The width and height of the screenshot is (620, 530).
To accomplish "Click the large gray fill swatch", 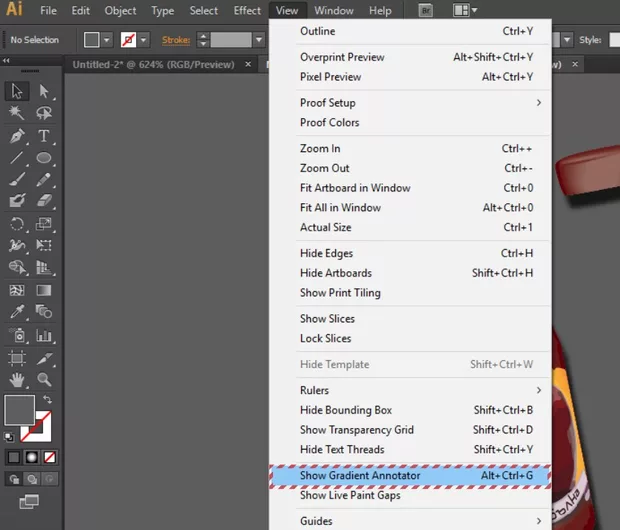I will pyautogui.click(x=19, y=410).
